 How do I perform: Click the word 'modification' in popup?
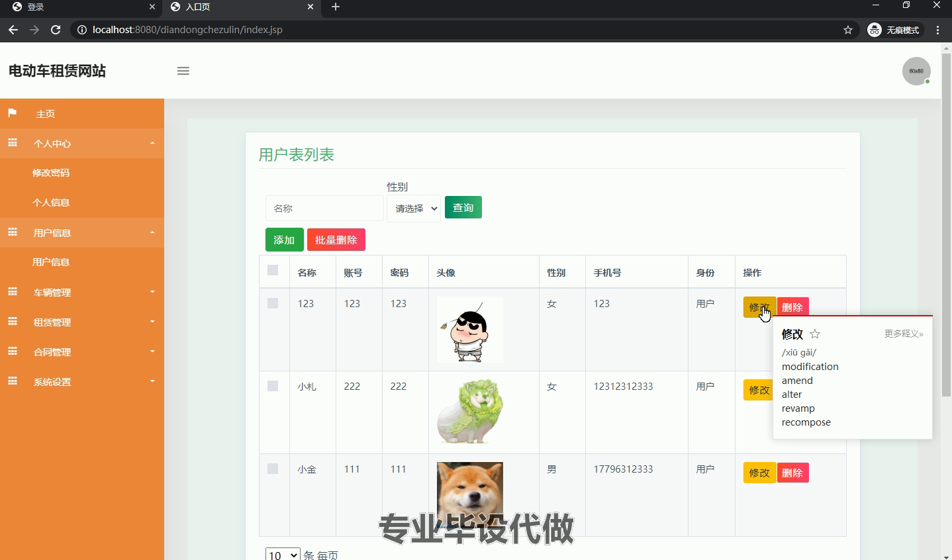point(810,367)
